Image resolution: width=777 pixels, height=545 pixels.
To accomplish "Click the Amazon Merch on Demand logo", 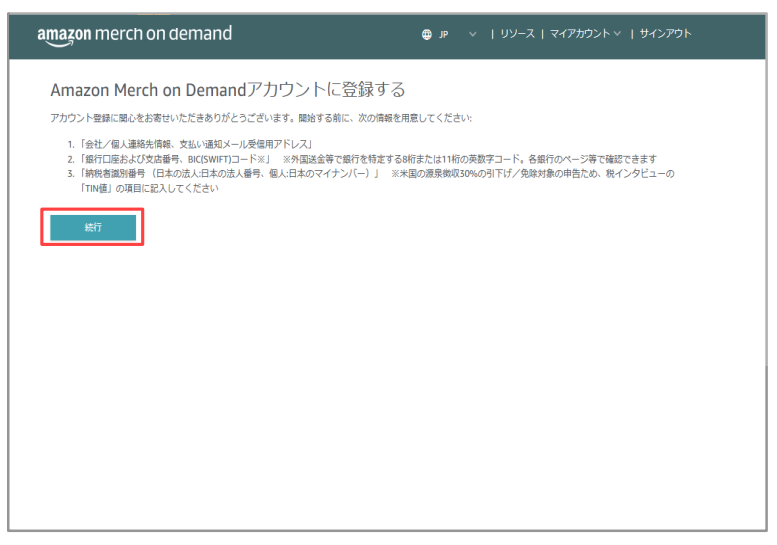I will [x=134, y=35].
